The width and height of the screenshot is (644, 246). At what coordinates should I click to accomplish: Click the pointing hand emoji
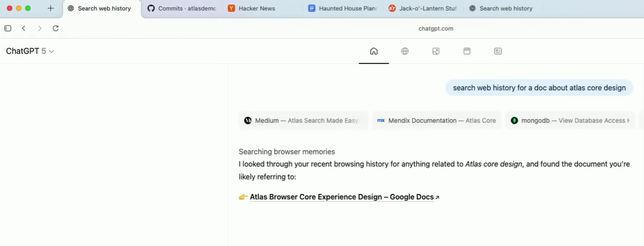point(243,197)
